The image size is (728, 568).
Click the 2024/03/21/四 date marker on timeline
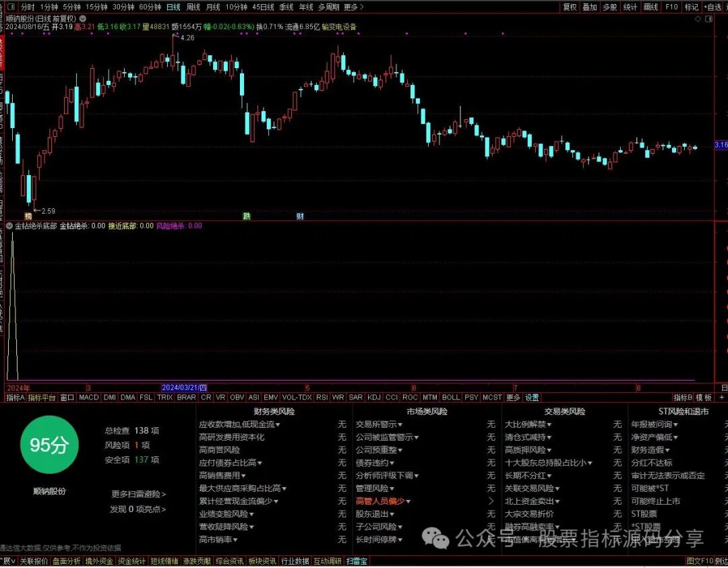click(x=184, y=387)
